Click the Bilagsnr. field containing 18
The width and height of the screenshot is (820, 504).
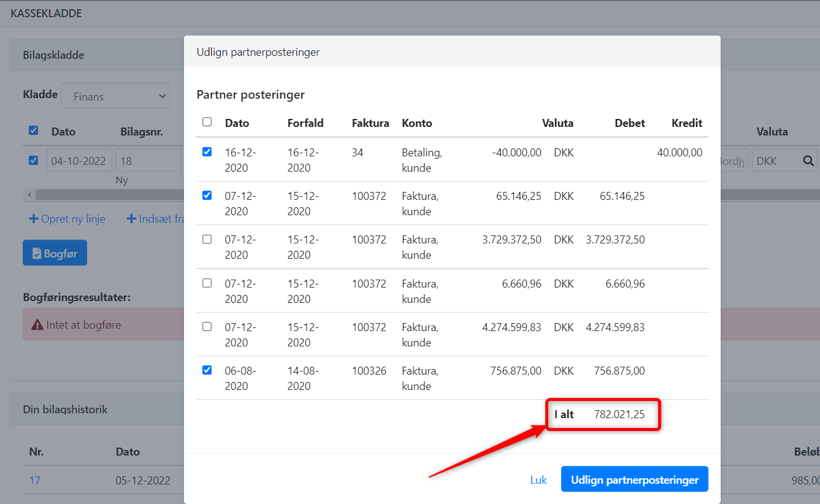pos(147,161)
